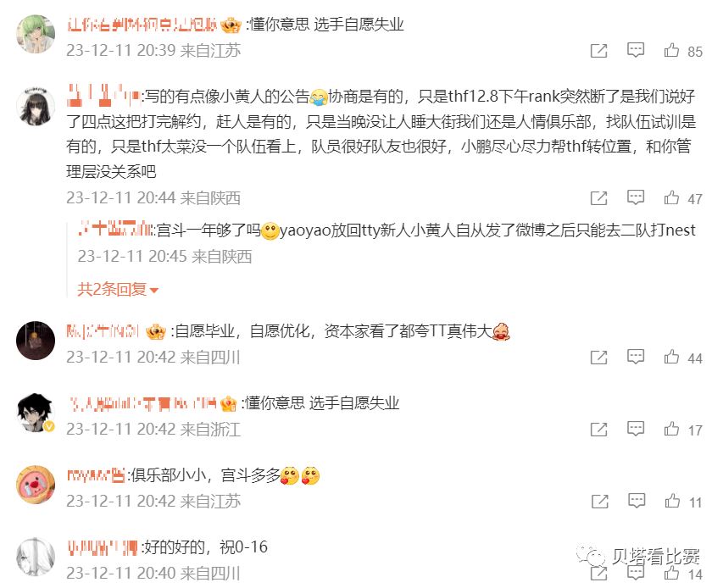Share the 俱乐部小小 comment from Jiangsu

[x=599, y=502]
